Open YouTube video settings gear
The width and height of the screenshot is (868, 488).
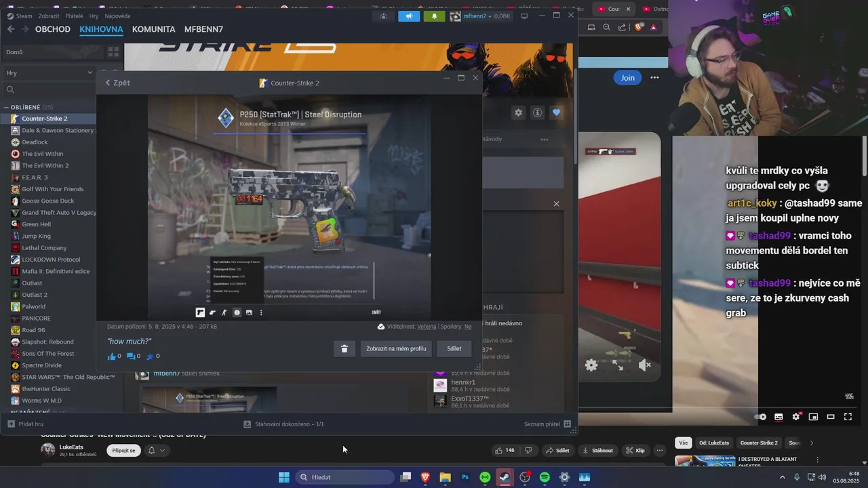796,417
